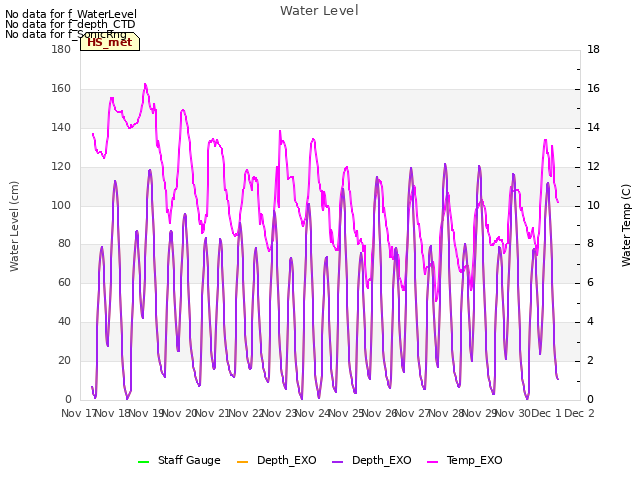This screenshot has width=640, height=480.
Task: Select the 'No data for f_depth_CTD' message
Action: click(x=70, y=24)
